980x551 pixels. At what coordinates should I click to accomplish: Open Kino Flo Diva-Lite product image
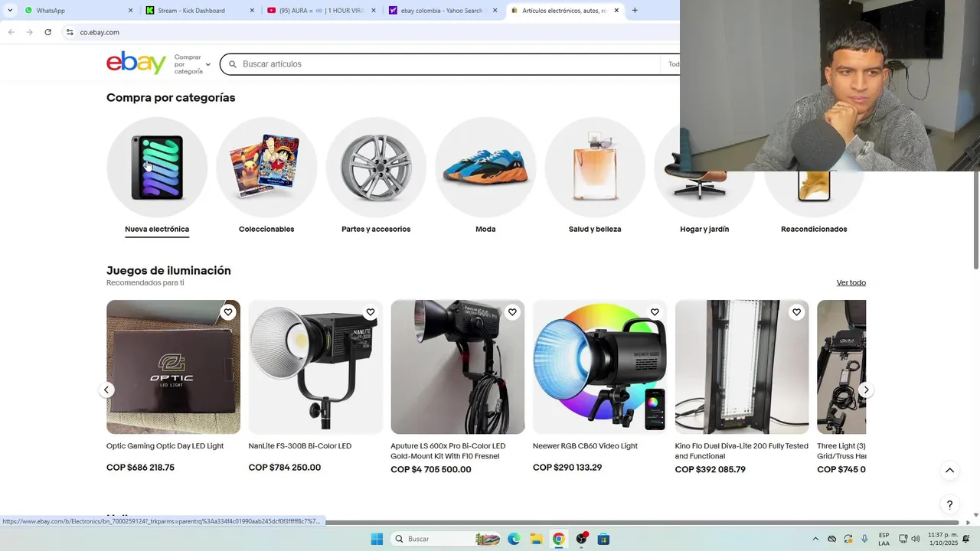(742, 367)
